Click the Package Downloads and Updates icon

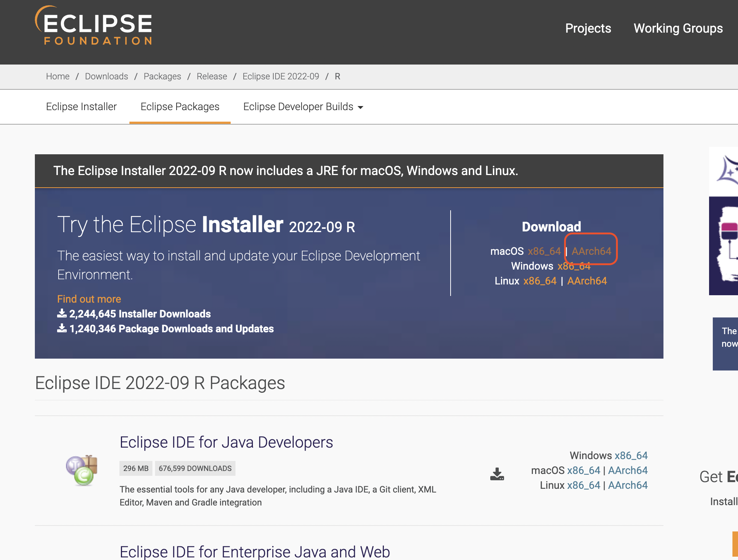pos(62,329)
